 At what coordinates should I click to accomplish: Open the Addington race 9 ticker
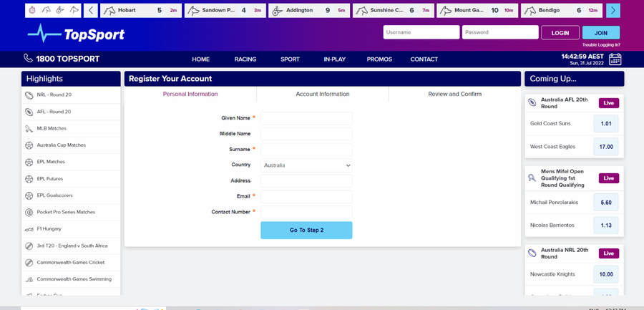tap(309, 11)
